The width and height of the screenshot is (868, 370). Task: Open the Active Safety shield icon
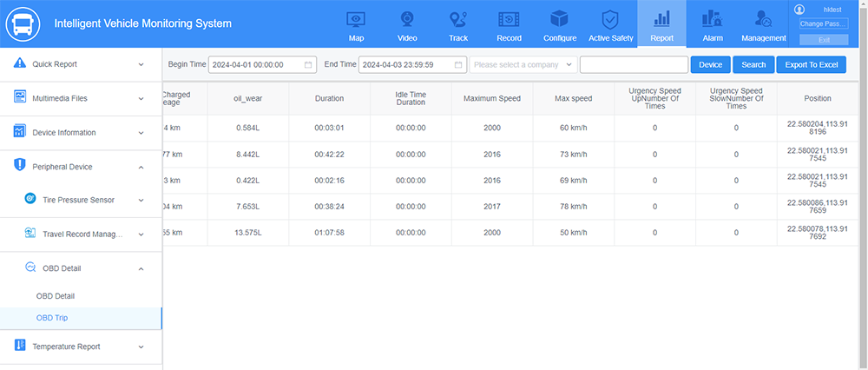coord(609,19)
